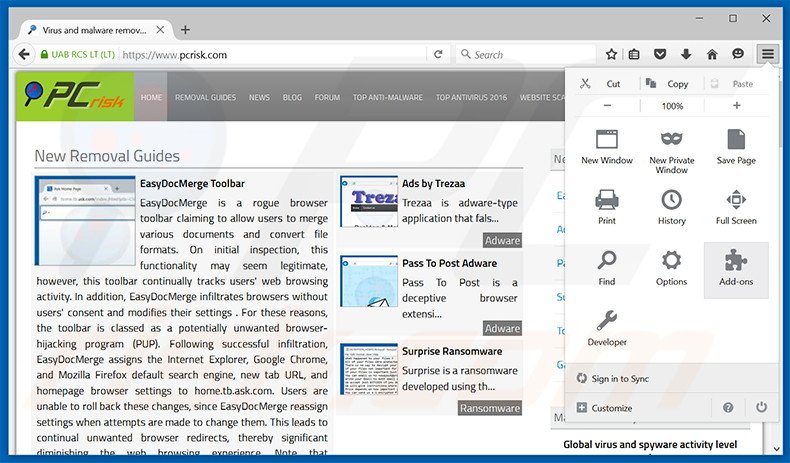Open the hamburger menu button
The height and width of the screenshot is (463, 790).
click(x=767, y=54)
